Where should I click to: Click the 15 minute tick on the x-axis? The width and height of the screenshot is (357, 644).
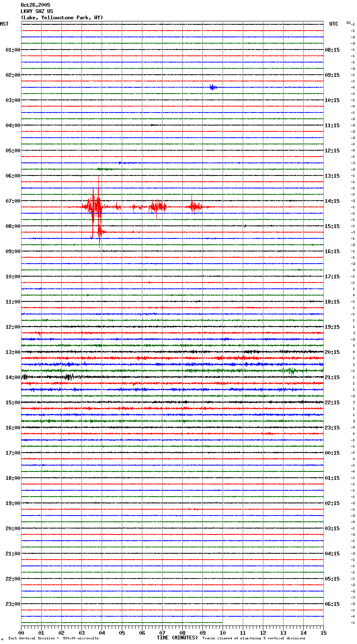[x=323, y=633]
